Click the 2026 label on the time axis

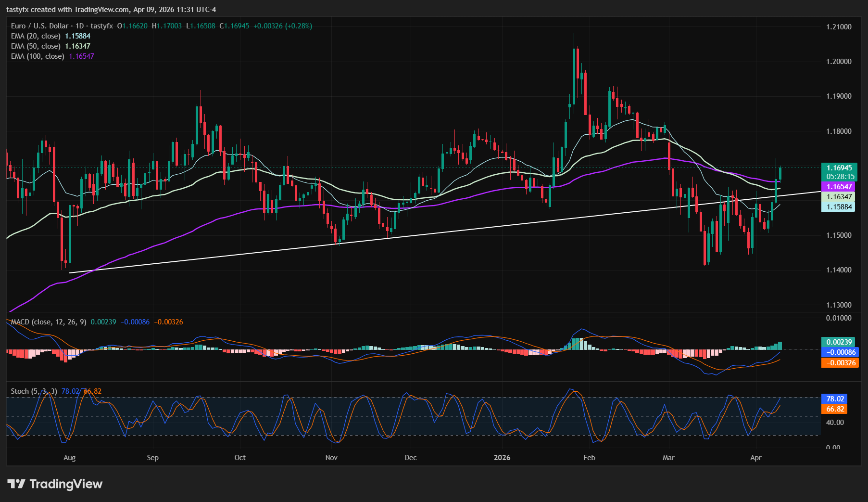[x=502, y=458]
